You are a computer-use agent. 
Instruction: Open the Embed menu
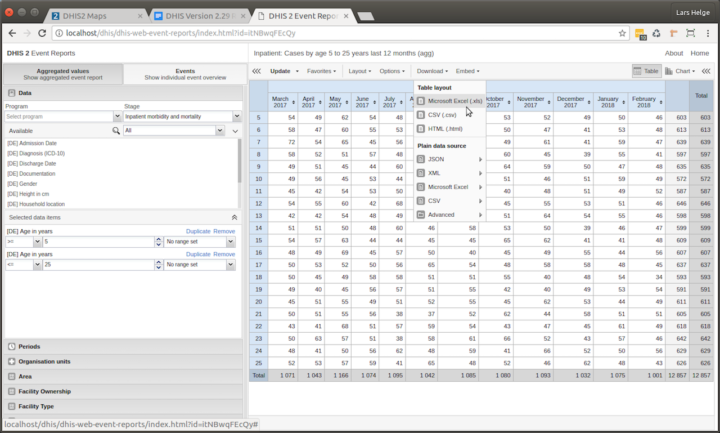(x=467, y=71)
